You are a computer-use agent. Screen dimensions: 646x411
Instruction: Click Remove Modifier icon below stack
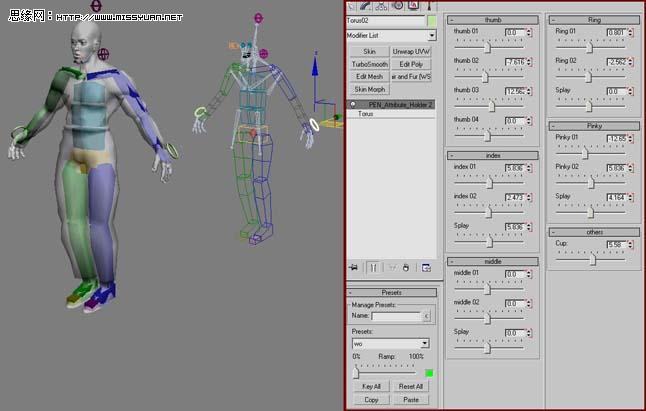tap(407, 268)
